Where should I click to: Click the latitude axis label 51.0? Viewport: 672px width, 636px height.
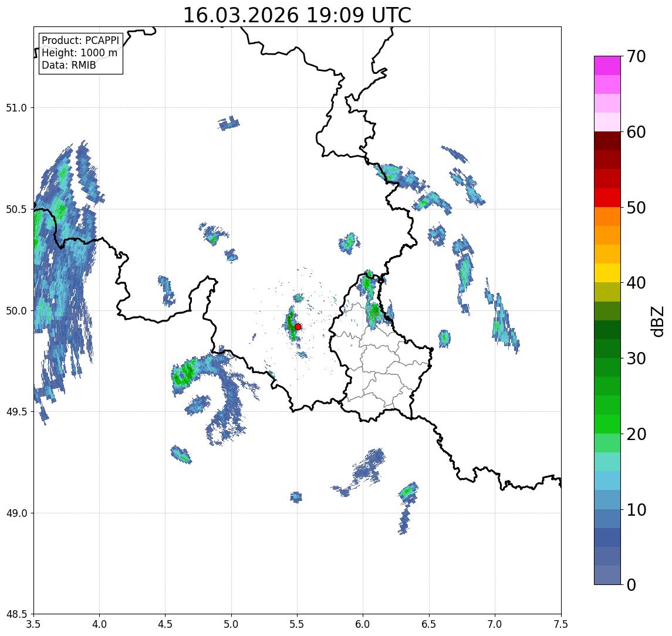click(x=16, y=108)
